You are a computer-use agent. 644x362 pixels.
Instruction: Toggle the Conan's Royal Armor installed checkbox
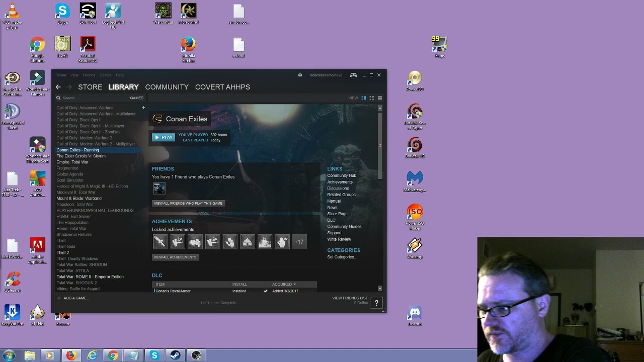point(266,291)
